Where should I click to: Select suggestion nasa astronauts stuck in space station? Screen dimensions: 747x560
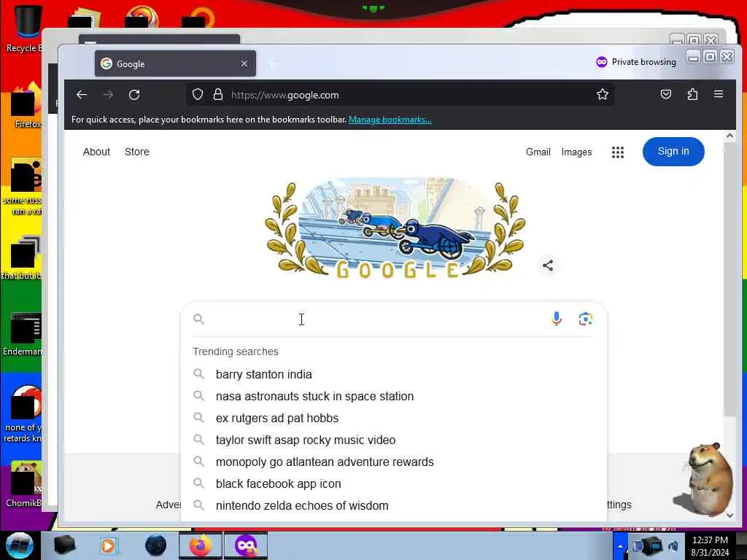393,396
